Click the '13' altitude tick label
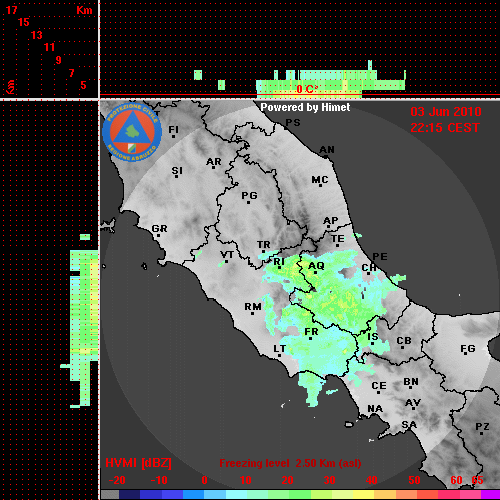 pos(37,35)
